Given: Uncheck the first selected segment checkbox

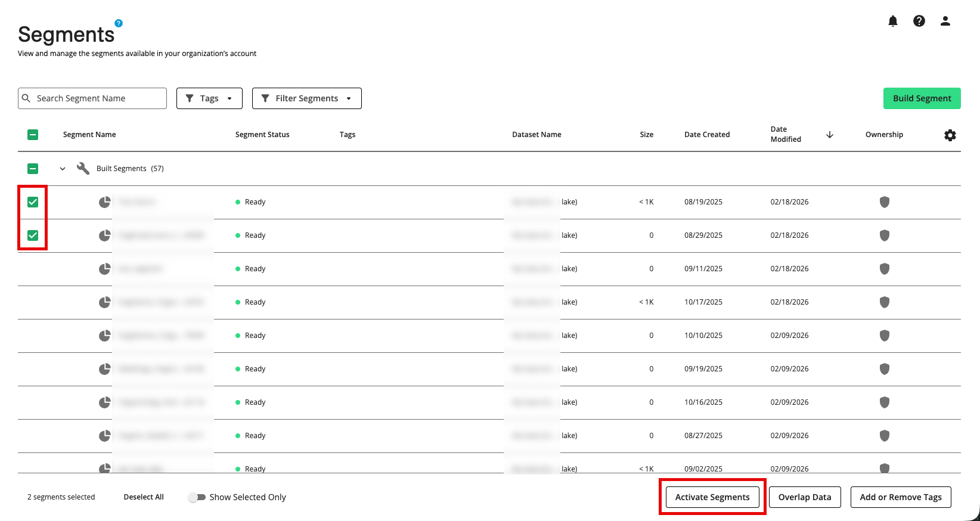Looking at the screenshot, I should click(x=33, y=202).
